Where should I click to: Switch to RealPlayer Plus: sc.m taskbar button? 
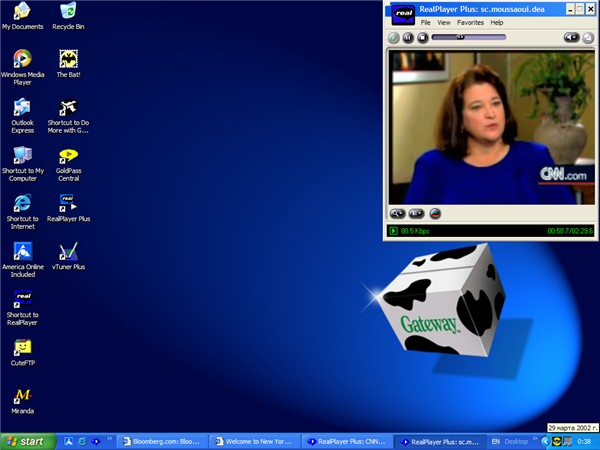[440, 442]
